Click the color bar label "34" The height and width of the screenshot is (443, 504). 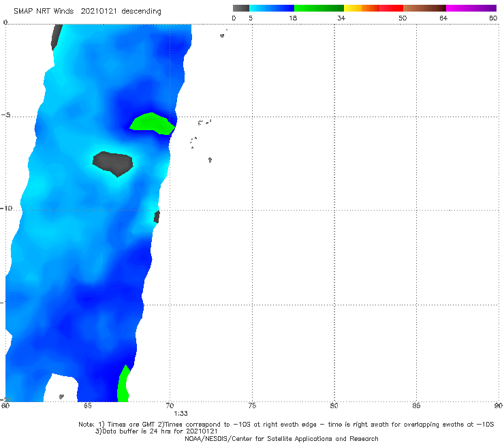pyautogui.click(x=341, y=18)
